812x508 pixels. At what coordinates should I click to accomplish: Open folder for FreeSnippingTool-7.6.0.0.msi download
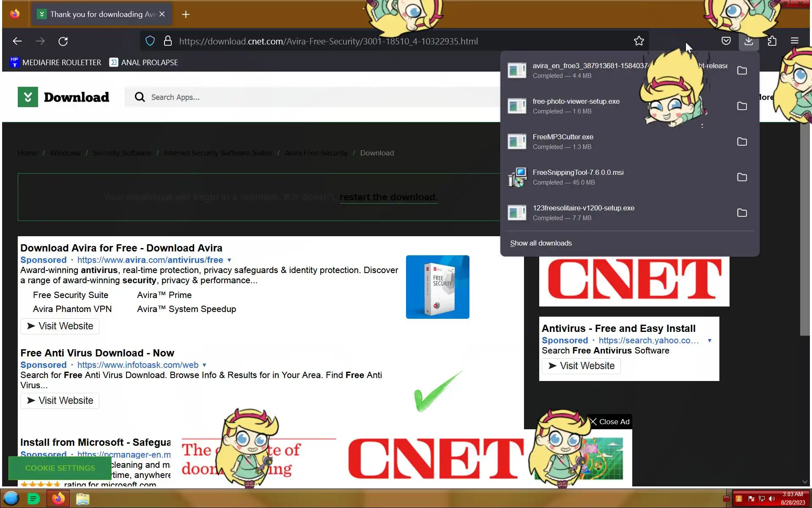point(742,177)
